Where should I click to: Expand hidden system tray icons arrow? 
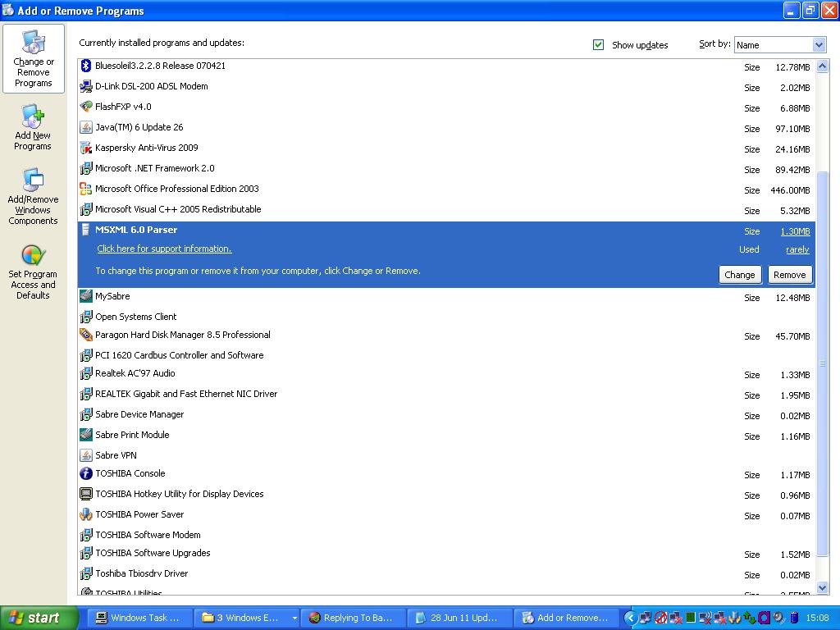631,619
